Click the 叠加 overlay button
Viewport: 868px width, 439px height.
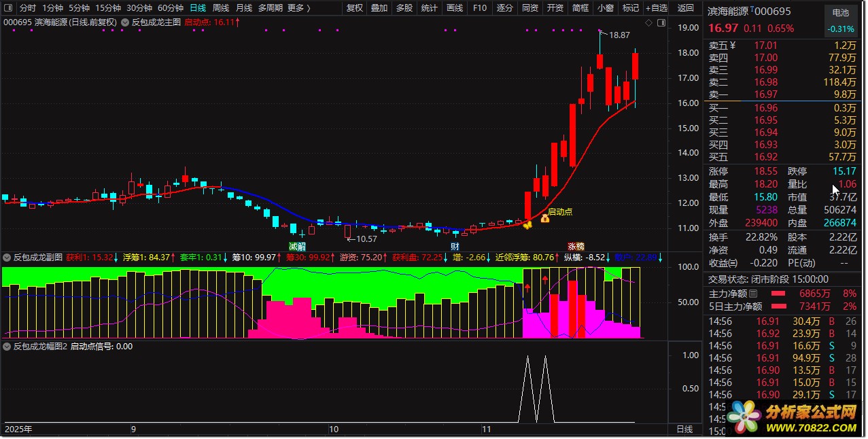coord(379,8)
